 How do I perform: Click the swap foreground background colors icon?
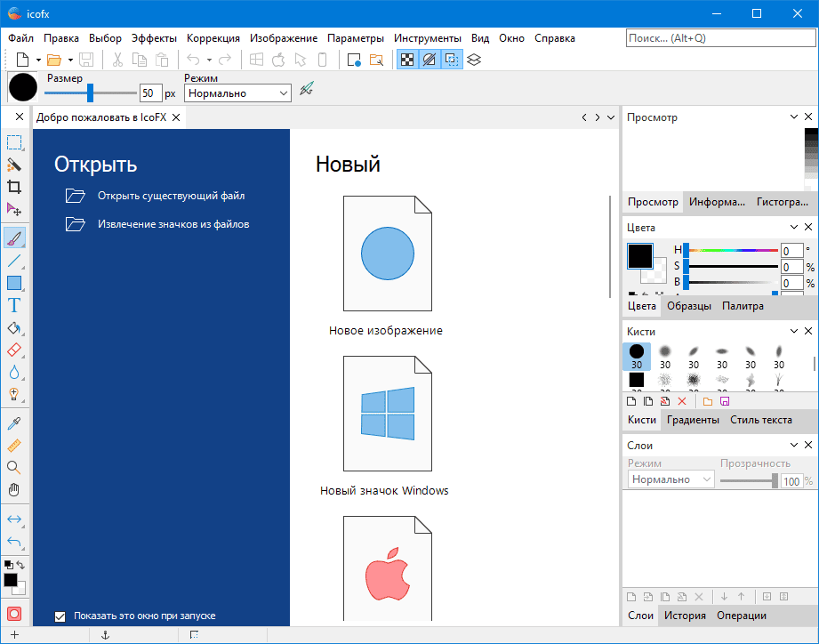[x=20, y=565]
